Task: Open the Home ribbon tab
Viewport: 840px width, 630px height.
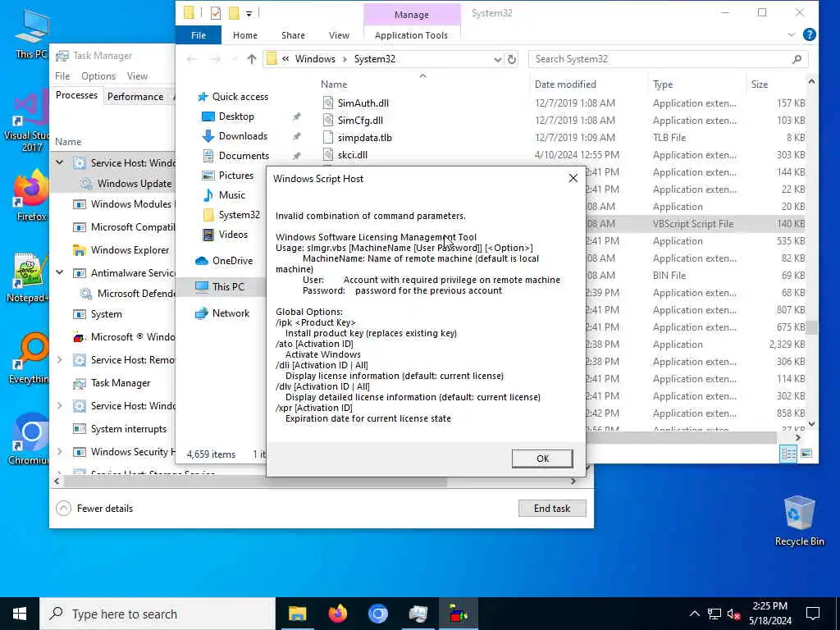Action: 244,35
